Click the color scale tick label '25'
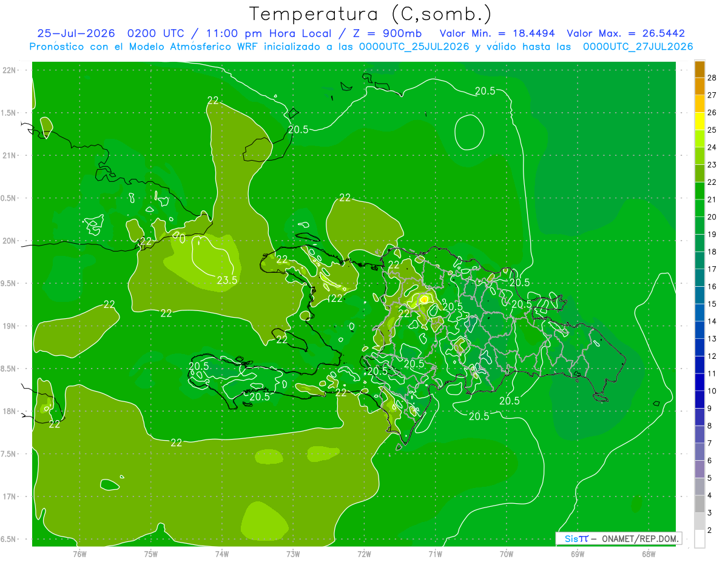This screenshot has width=728, height=562. click(x=712, y=130)
